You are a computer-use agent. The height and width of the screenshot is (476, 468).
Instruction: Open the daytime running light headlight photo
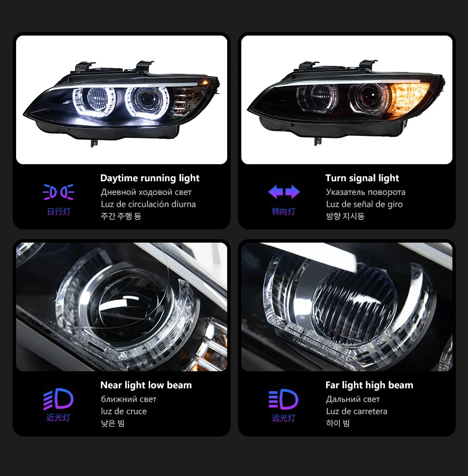coord(121,100)
